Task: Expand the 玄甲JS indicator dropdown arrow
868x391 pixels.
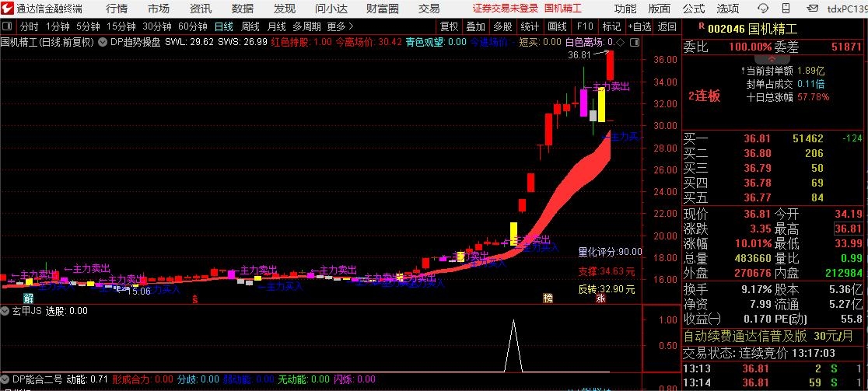Action: pos(6,311)
